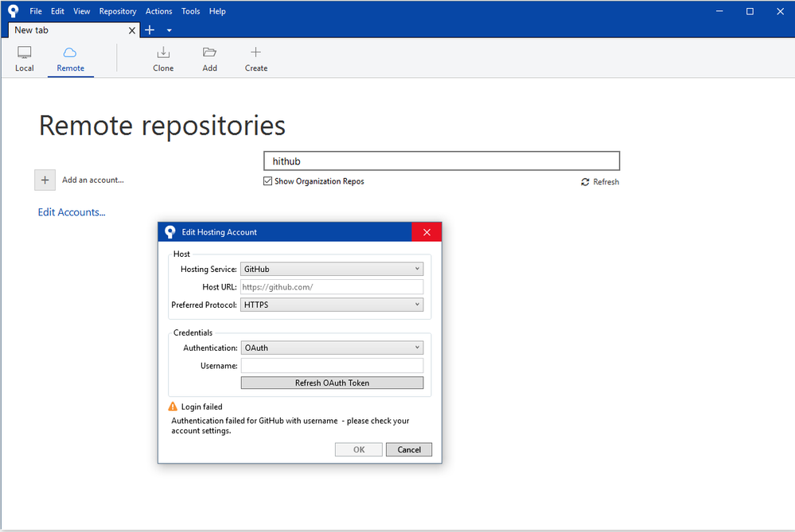Expand the Hosting Service dropdown
This screenshot has height=532, width=795.
point(331,270)
